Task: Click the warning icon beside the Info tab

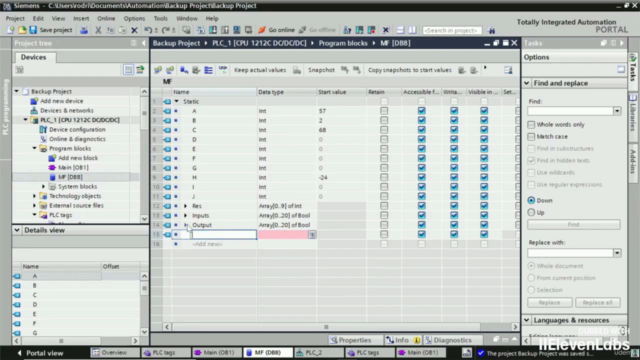Action: [417, 340]
